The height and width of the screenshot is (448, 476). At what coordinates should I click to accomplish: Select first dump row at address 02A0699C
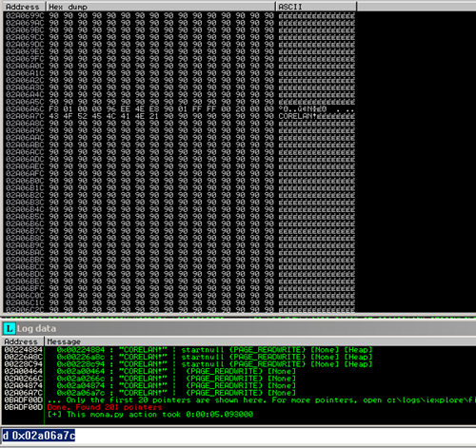click(x=180, y=15)
